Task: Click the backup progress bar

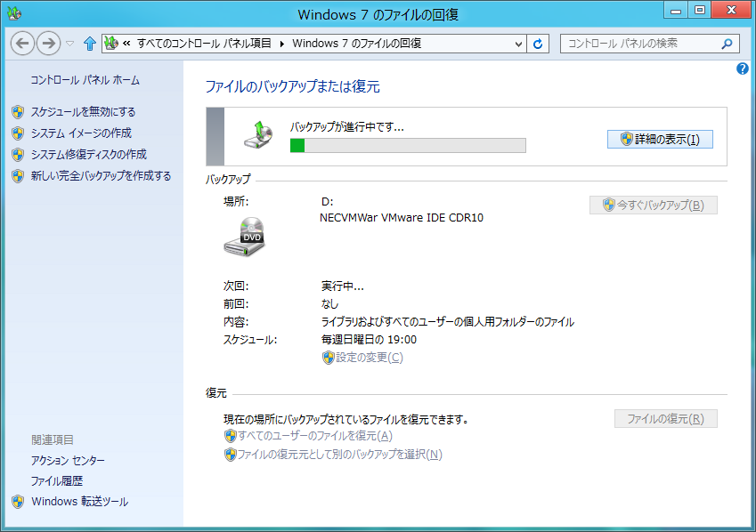Action: [408, 145]
